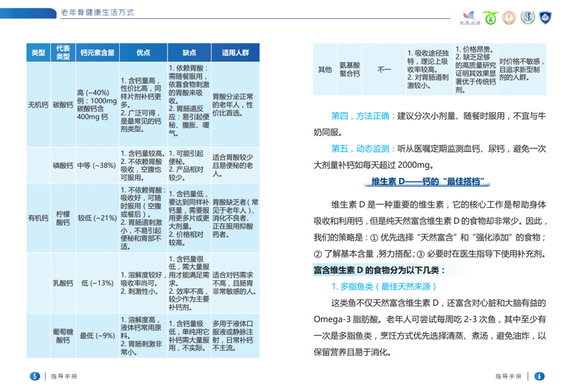The image size is (572, 392).
Task: Click the 低 (~13%) cell
Action: (97, 283)
